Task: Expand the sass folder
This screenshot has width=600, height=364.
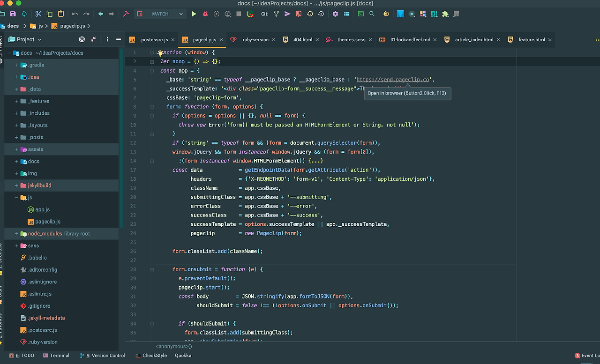Action: click(16, 246)
